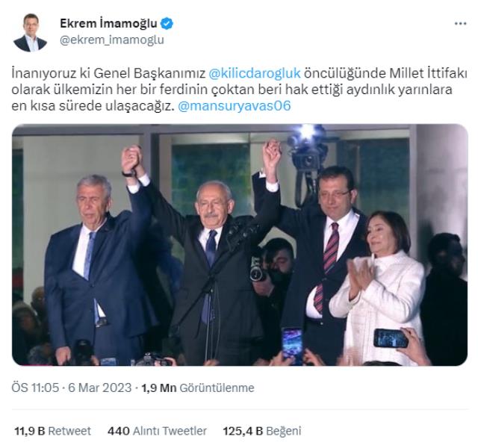Open the profile avatar picture
The height and width of the screenshot is (448, 478).
click(x=30, y=33)
